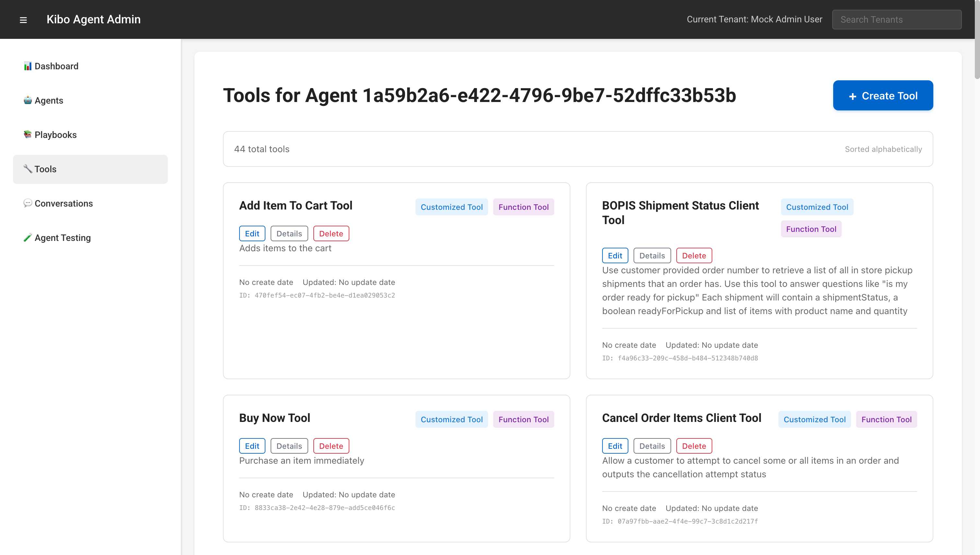Edit the Buy Now Tool
This screenshot has height=555, width=980.
click(252, 446)
